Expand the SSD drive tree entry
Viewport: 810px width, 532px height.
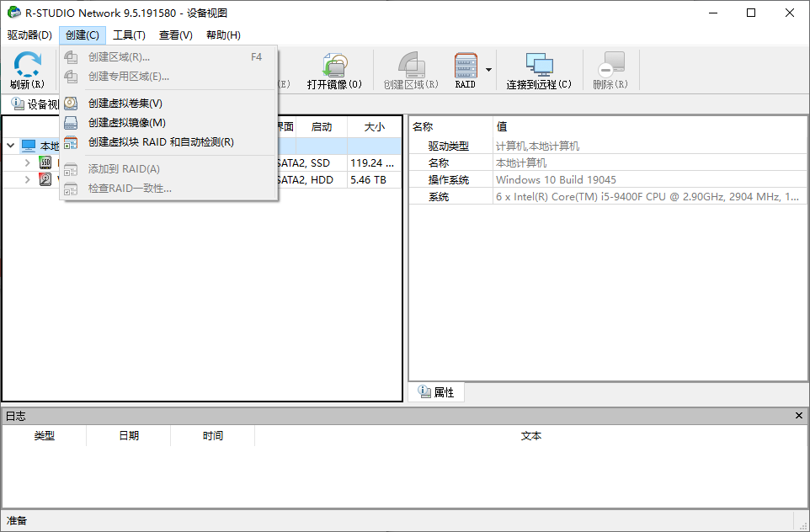(28, 162)
